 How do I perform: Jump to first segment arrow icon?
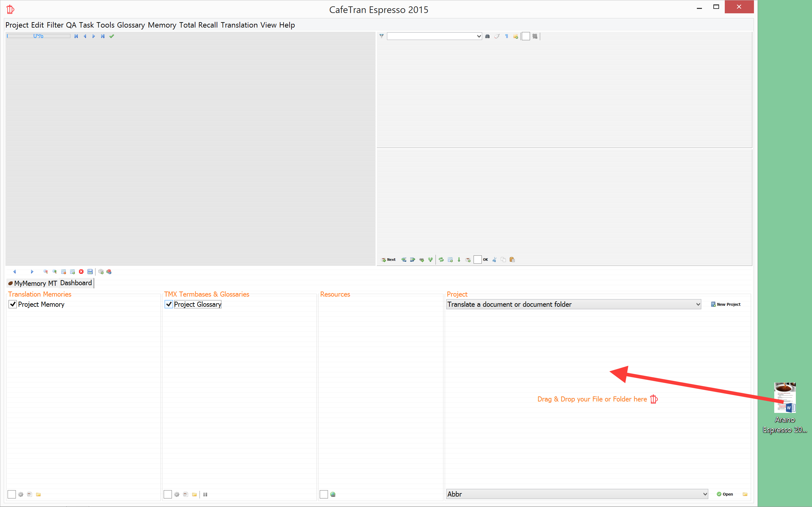pos(76,36)
